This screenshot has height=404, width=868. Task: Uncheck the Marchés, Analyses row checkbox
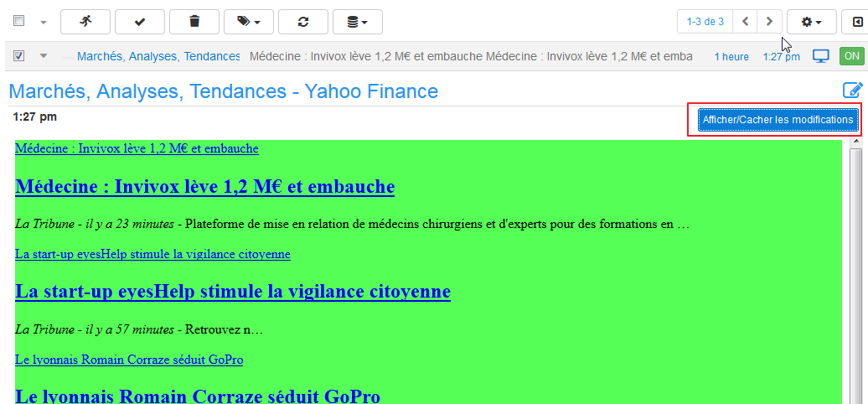point(18,56)
